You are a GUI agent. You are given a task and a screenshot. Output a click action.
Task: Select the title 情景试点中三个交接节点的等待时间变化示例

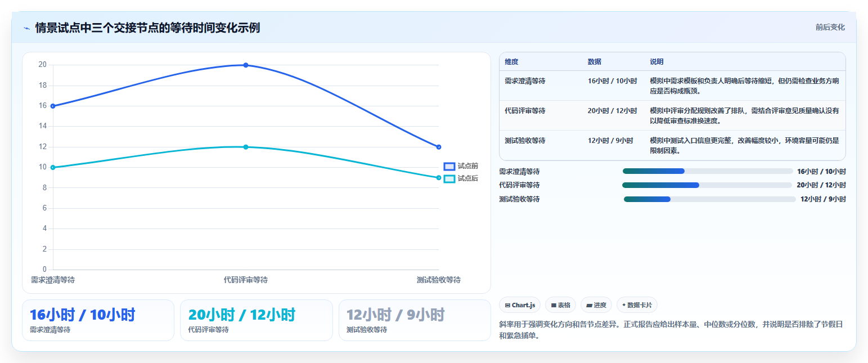point(147,28)
